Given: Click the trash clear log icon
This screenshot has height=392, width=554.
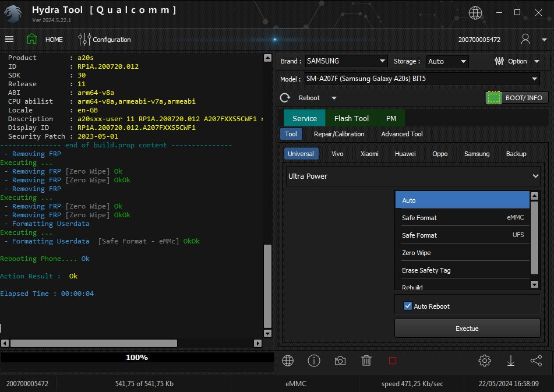Looking at the screenshot, I should point(366,361).
